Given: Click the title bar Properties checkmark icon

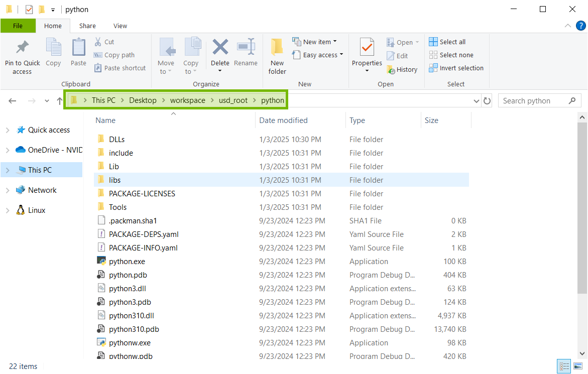Looking at the screenshot, I should 29,10.
